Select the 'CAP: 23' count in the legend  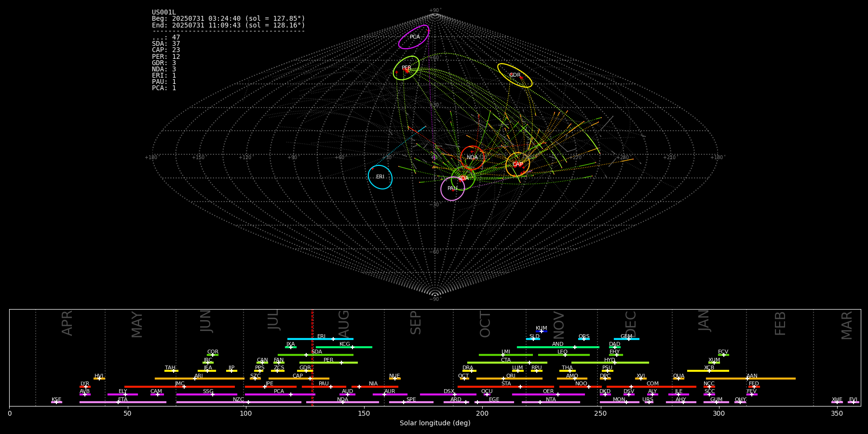click(166, 50)
